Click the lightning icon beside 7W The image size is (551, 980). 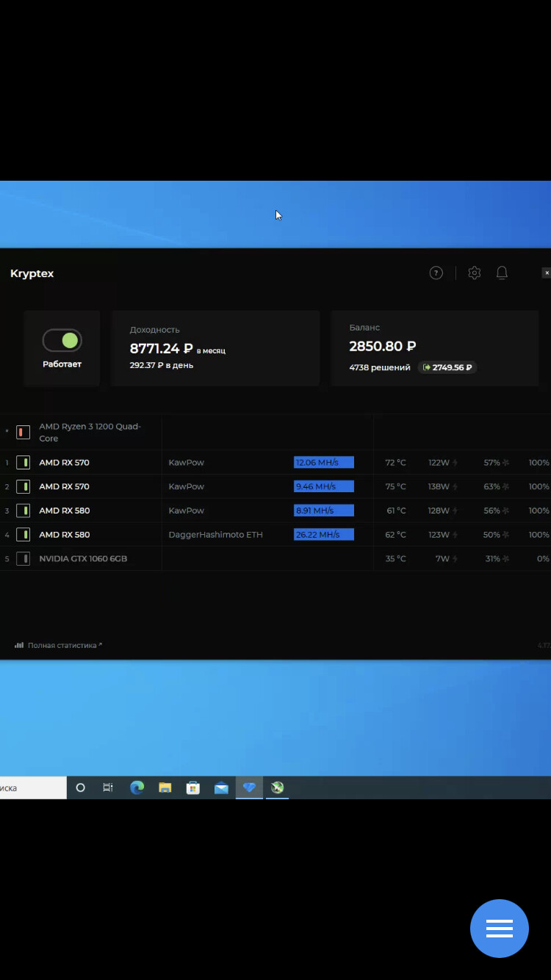[455, 558]
